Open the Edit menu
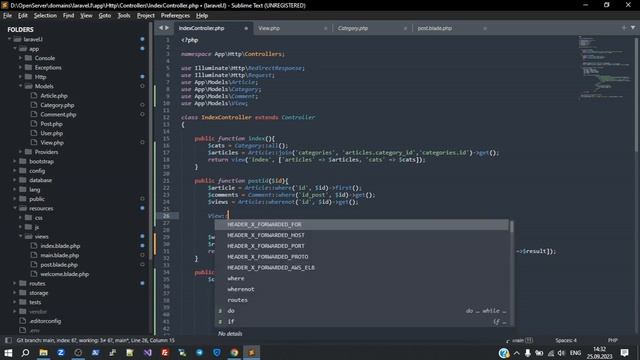The width and height of the screenshot is (640, 360). (x=22, y=16)
